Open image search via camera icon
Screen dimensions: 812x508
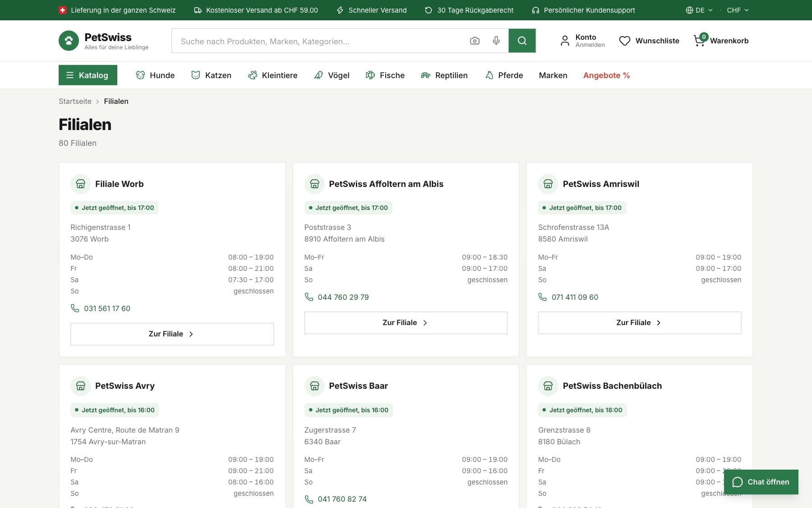(x=475, y=41)
